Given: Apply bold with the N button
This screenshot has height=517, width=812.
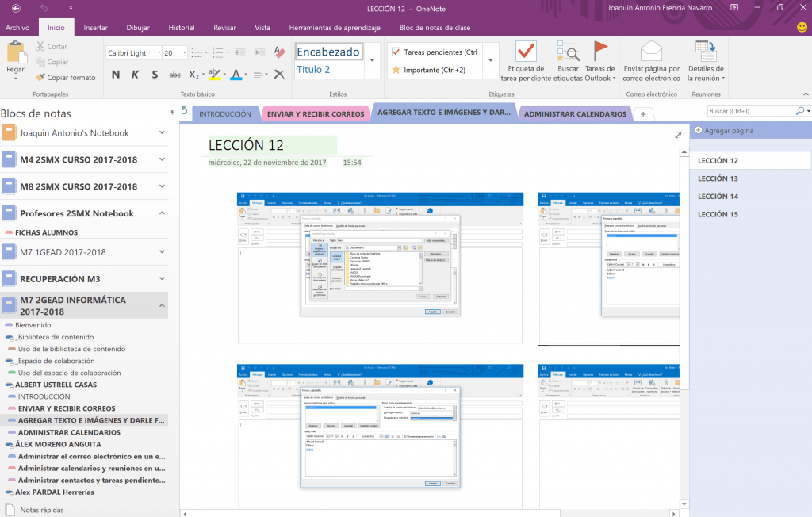Looking at the screenshot, I should (x=116, y=75).
